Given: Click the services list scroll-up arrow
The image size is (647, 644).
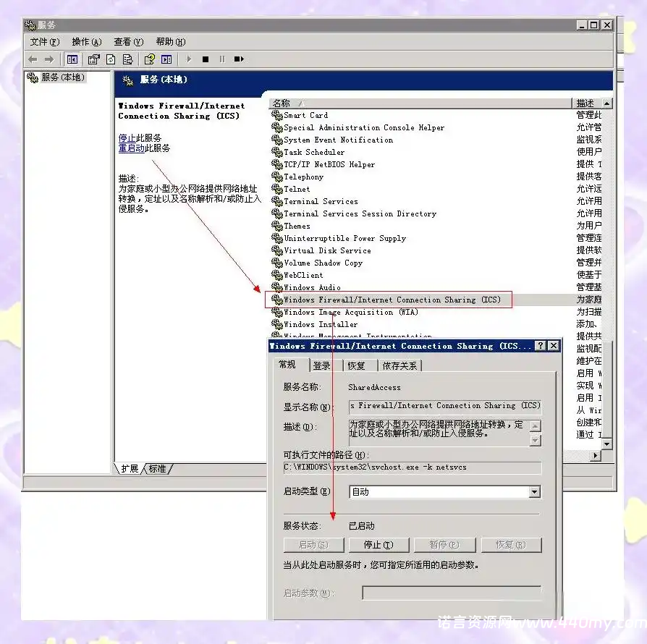Looking at the screenshot, I should click(x=607, y=103).
